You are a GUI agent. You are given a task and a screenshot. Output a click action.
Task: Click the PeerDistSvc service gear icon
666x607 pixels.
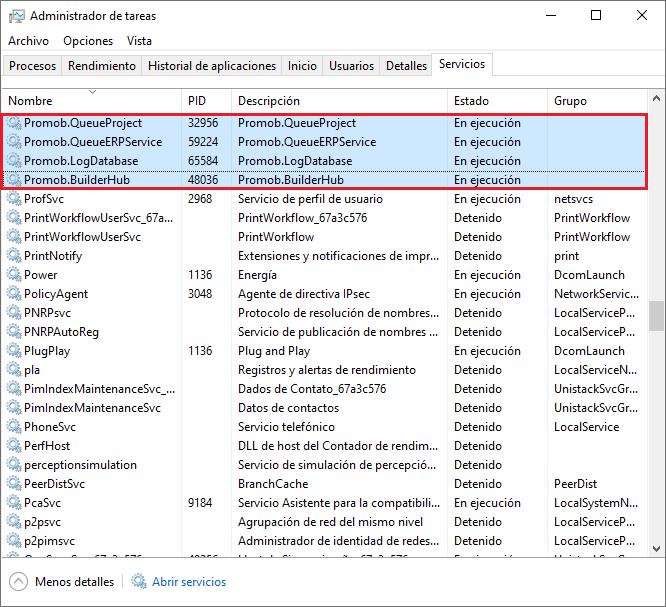point(14,484)
